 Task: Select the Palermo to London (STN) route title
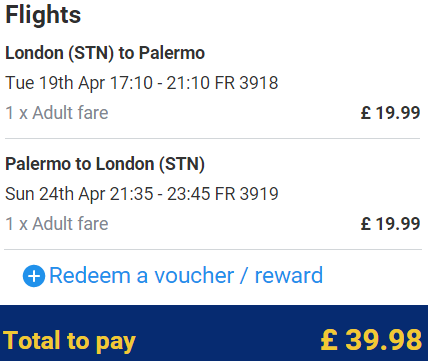point(105,164)
